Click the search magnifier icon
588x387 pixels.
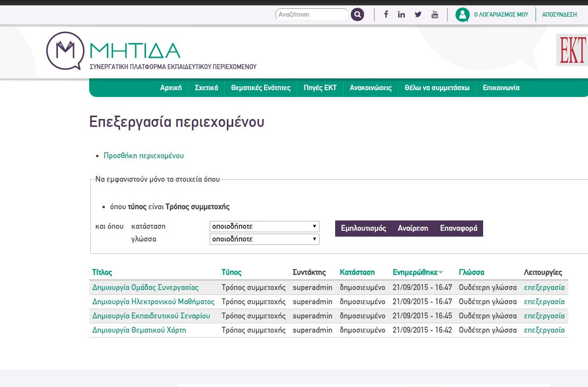click(x=358, y=15)
